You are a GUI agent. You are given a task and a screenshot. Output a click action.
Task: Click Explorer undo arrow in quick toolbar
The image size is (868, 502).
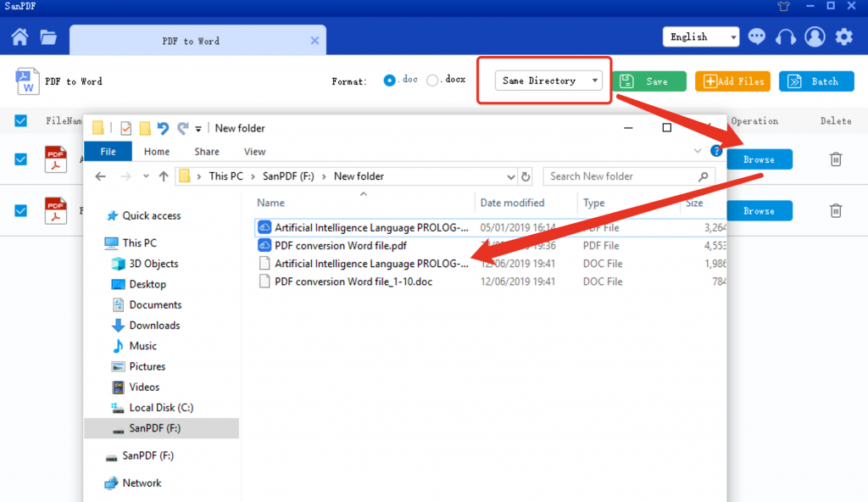point(162,129)
